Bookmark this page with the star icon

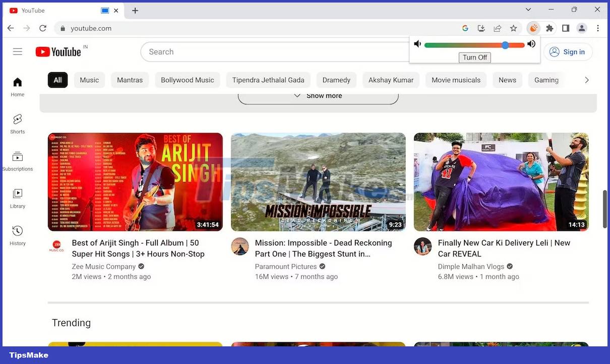(513, 28)
